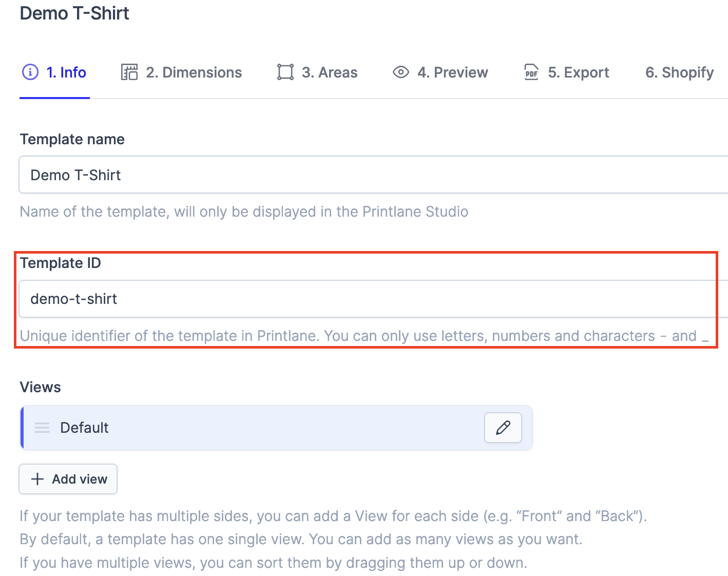Image resolution: width=728 pixels, height=576 pixels.
Task: Click the Areas bounding box icon
Action: [285, 72]
